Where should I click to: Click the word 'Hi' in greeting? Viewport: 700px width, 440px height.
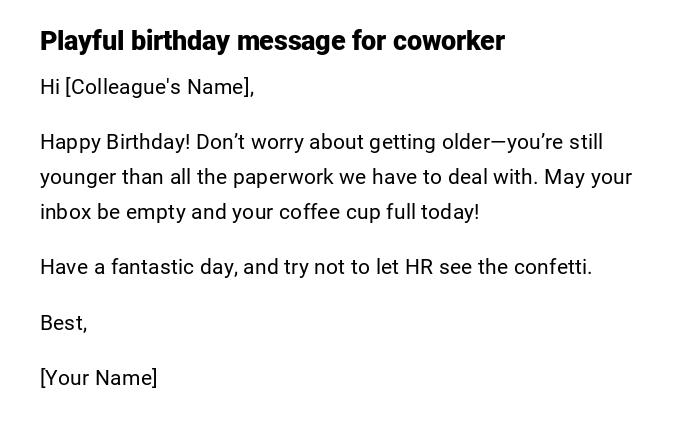(50, 87)
